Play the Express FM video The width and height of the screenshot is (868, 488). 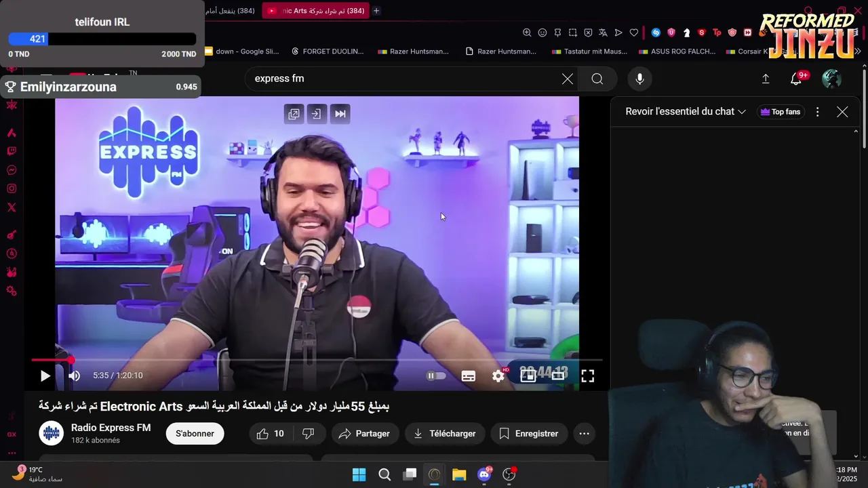(45, 375)
